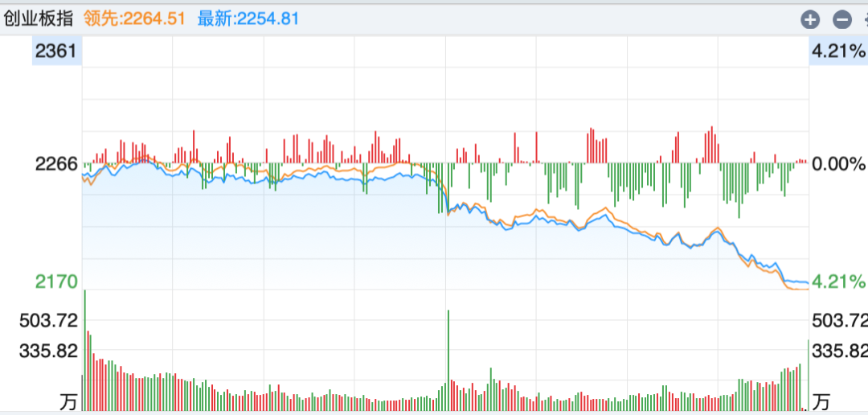Click the left 335.82 volume axis label

click(49, 351)
